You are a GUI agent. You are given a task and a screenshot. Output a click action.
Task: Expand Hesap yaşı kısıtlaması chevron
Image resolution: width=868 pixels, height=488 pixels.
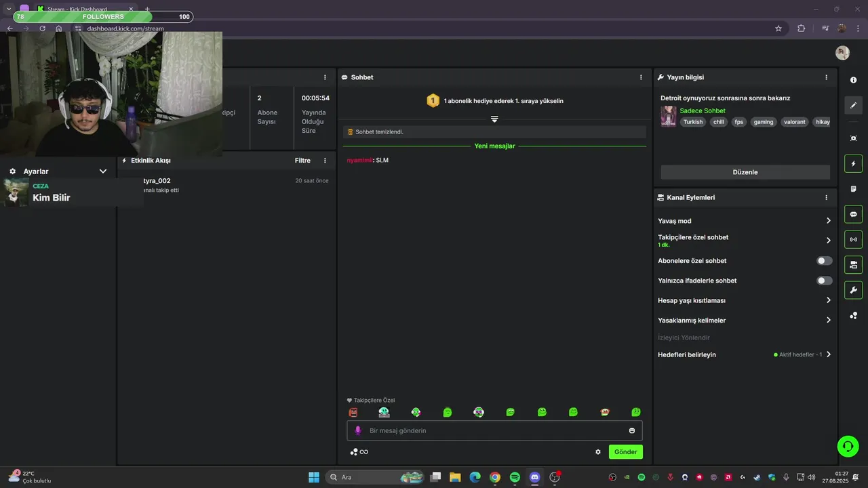click(828, 300)
